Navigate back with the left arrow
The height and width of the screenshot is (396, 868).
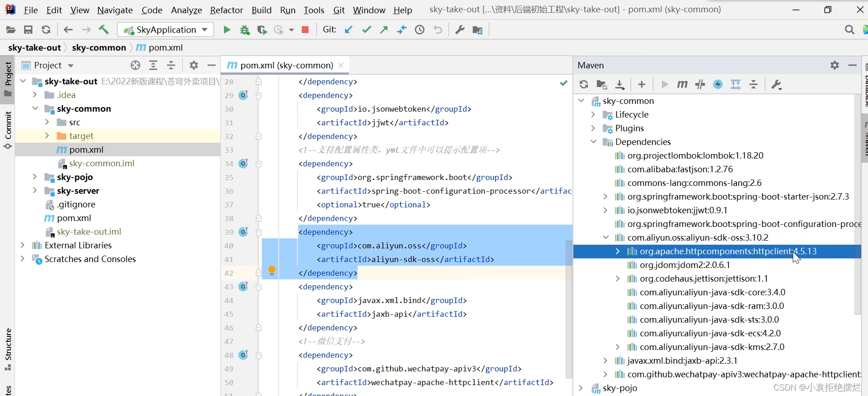click(68, 30)
